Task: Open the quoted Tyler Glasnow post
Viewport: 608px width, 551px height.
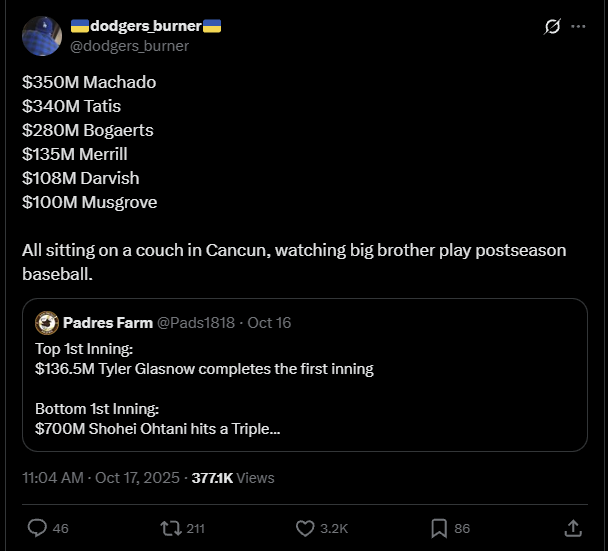Action: point(300,390)
